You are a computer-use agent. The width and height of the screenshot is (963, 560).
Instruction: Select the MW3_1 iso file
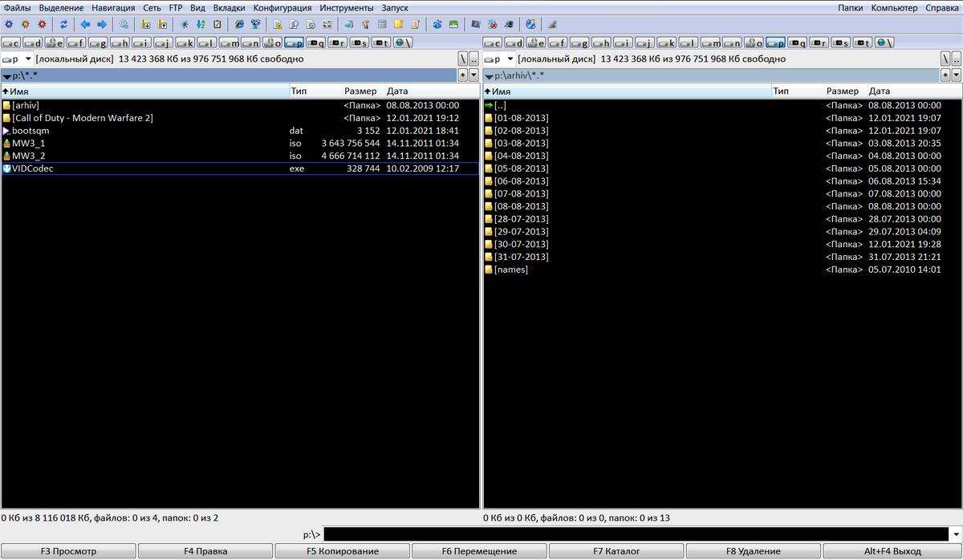[x=240, y=143]
